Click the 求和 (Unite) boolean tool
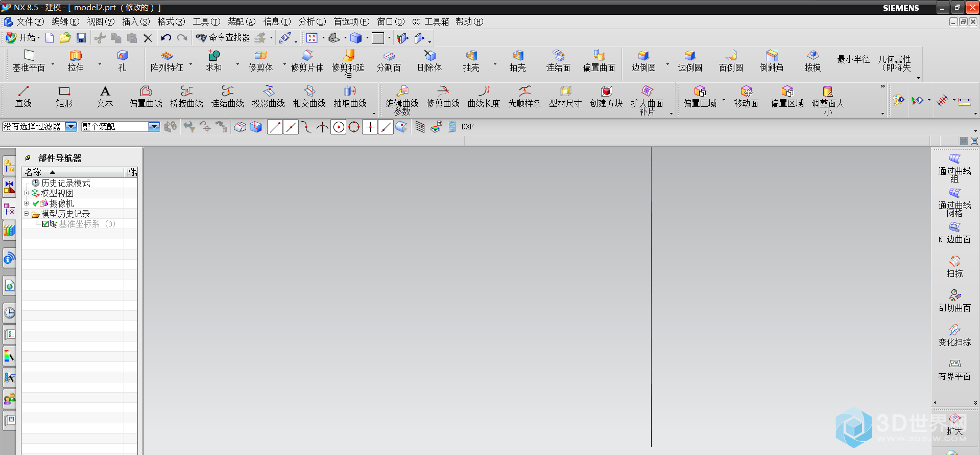Image resolution: width=980 pixels, height=455 pixels. [214, 61]
